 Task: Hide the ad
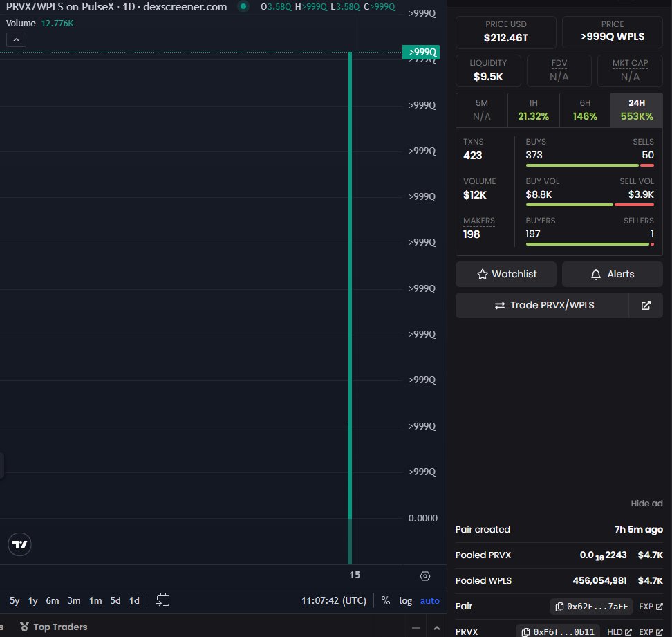pos(646,504)
